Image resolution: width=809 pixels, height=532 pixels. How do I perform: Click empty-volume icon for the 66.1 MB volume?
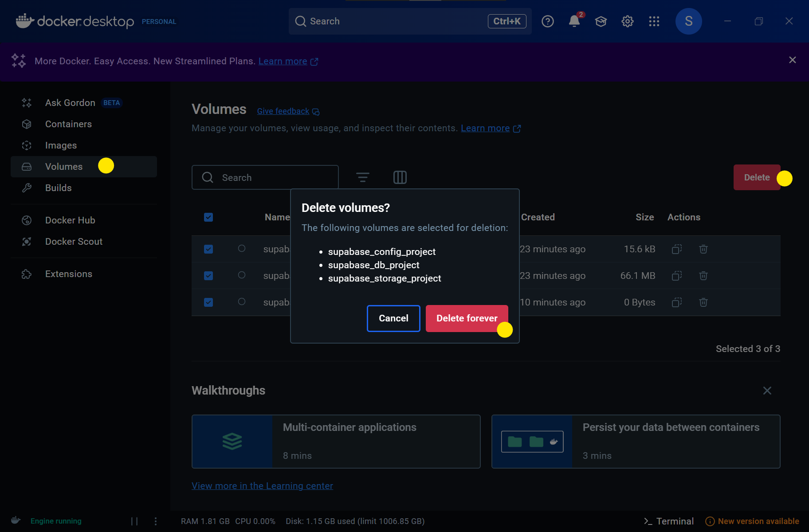[x=677, y=276]
